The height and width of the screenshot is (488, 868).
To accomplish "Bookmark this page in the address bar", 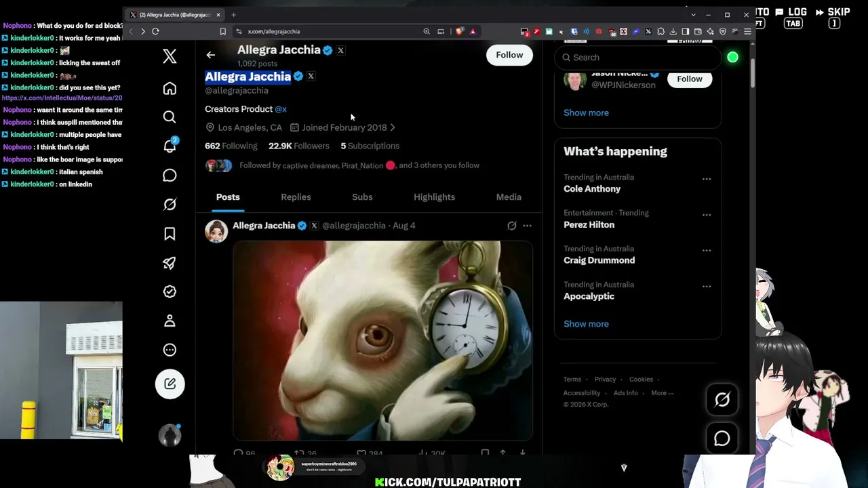I will pos(222,31).
